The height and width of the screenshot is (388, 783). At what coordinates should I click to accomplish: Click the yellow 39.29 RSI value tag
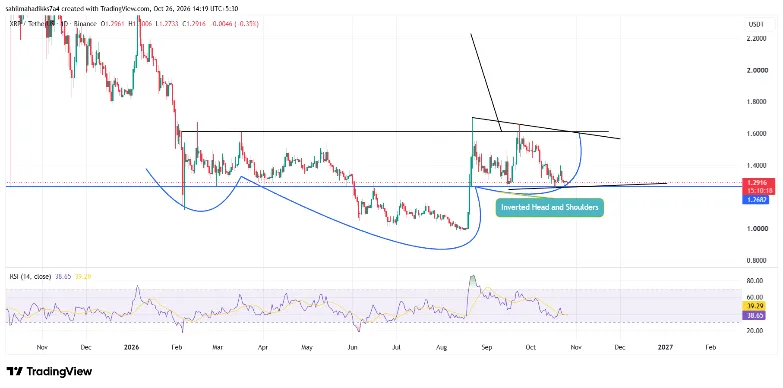click(754, 306)
